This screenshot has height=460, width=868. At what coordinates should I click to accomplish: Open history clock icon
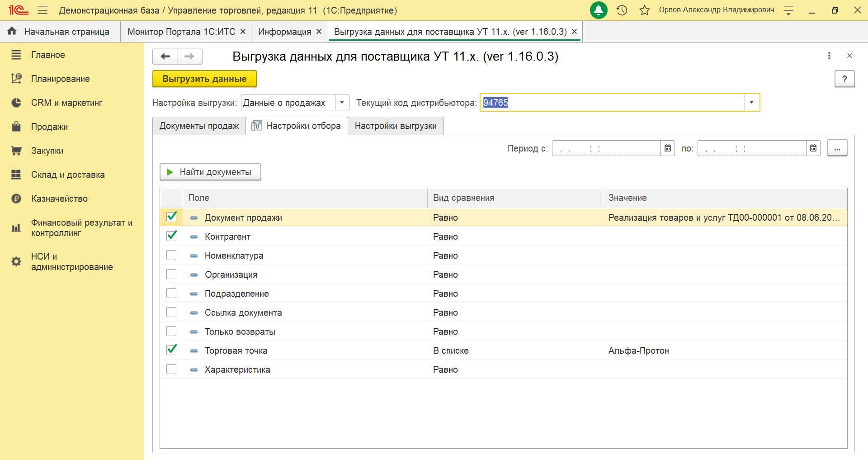(x=622, y=10)
